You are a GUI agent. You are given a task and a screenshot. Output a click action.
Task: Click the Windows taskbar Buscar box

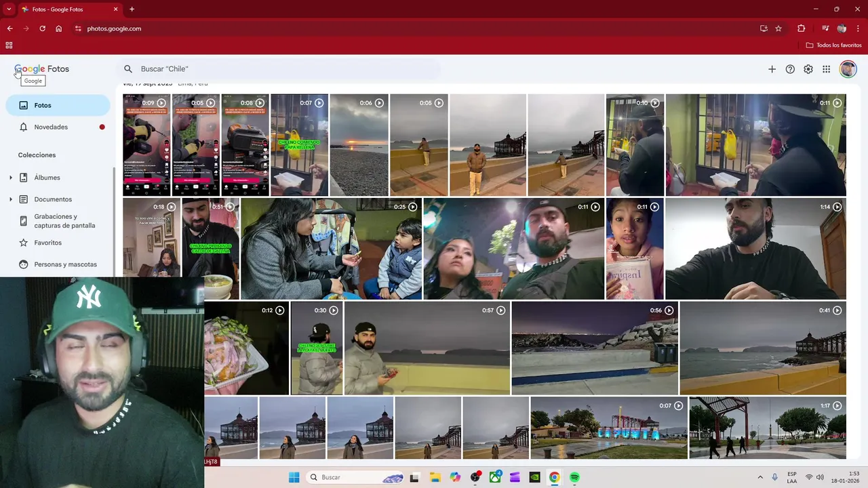[355, 477]
